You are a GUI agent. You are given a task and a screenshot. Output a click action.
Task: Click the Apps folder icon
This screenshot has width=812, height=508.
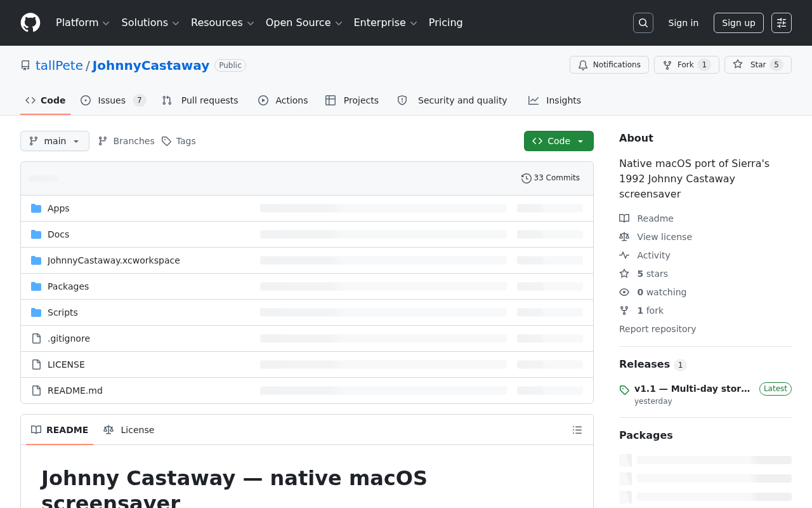pyautogui.click(x=36, y=208)
